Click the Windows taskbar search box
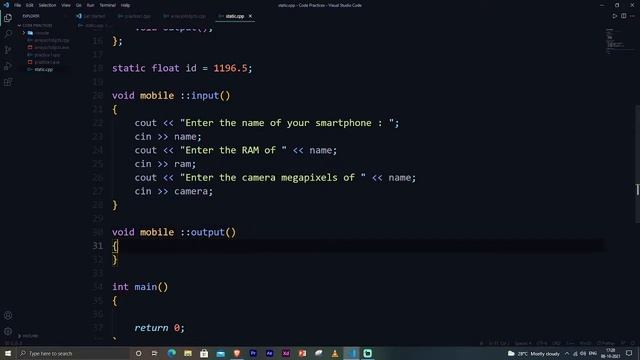The height and width of the screenshot is (360, 640). (73, 353)
